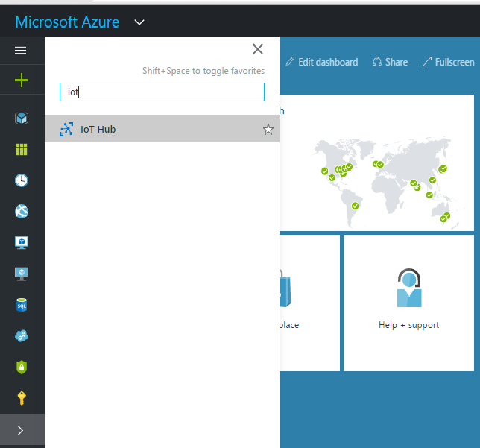Favorite IoT Hub with star toggle

[268, 130]
